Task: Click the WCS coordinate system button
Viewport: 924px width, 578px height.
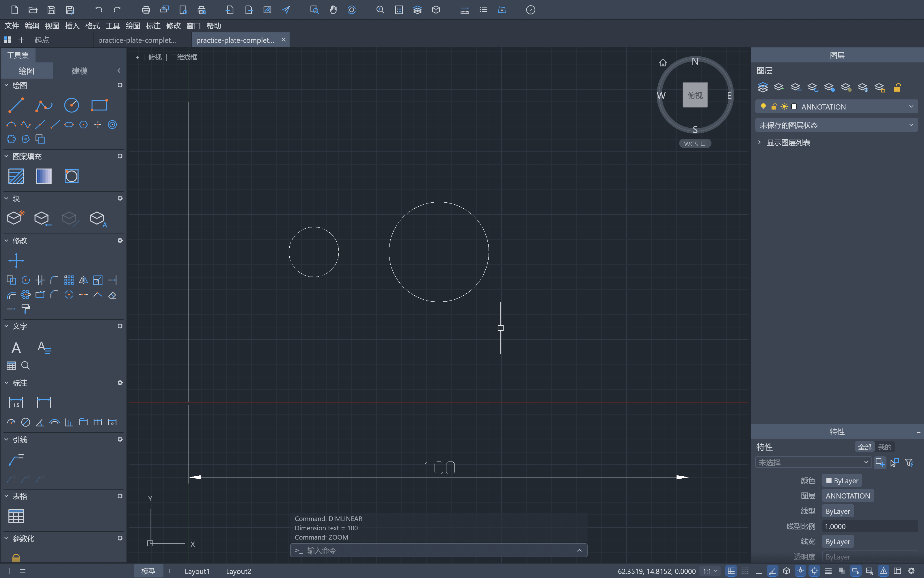Action: click(x=694, y=144)
